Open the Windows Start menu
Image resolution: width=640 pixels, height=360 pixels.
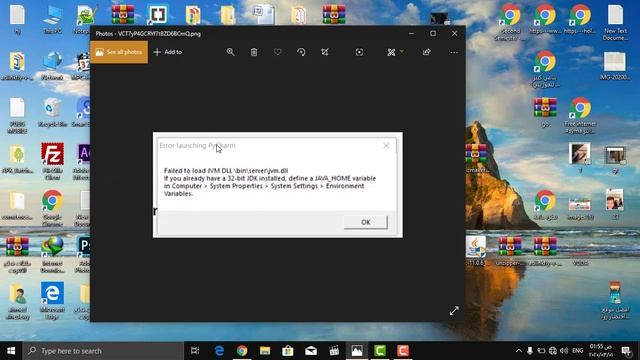[11, 351]
